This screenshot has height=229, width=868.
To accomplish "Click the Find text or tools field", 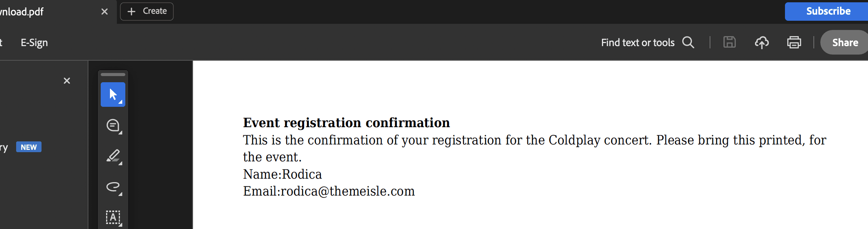I will point(637,42).
